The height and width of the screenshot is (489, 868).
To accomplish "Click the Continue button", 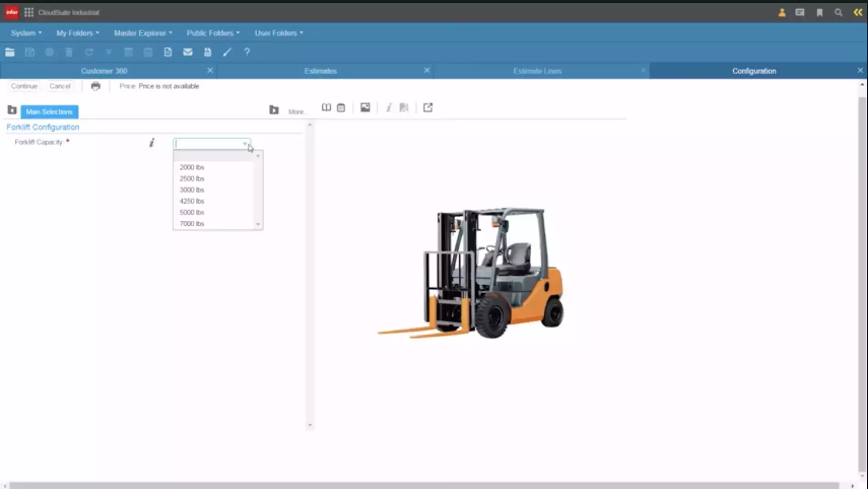I will [24, 86].
